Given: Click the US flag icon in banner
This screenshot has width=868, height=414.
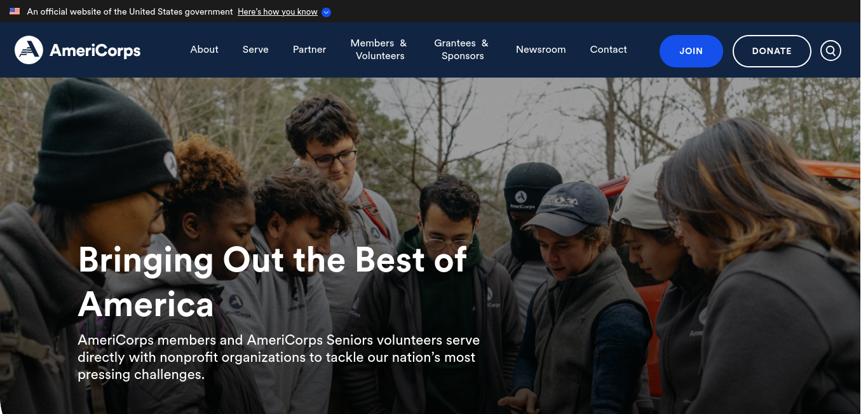Looking at the screenshot, I should pos(15,11).
